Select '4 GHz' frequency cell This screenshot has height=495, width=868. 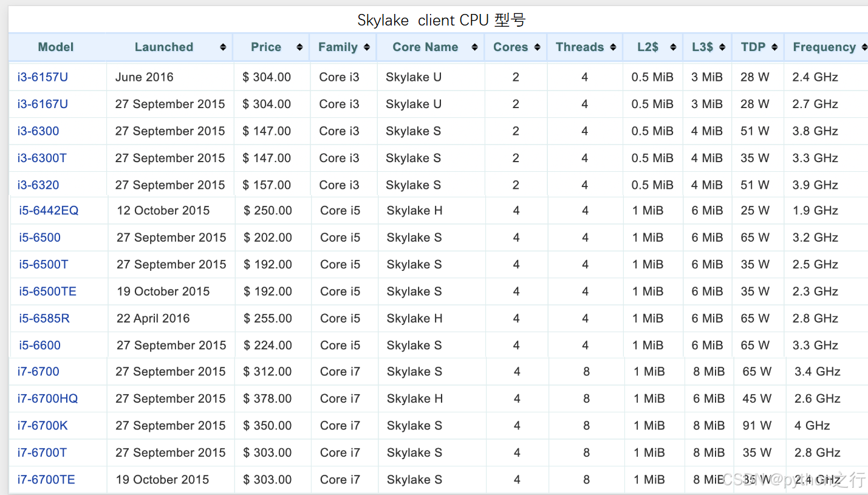tap(812, 426)
